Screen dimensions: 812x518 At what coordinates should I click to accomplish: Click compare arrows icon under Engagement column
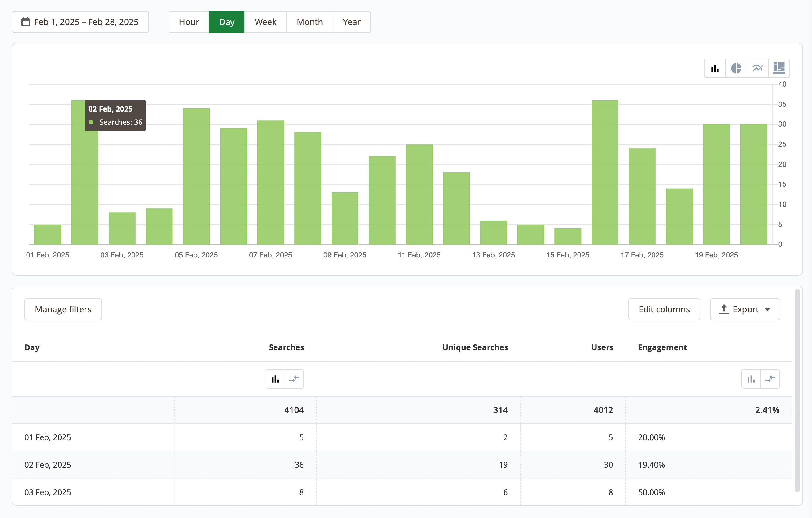(770, 379)
